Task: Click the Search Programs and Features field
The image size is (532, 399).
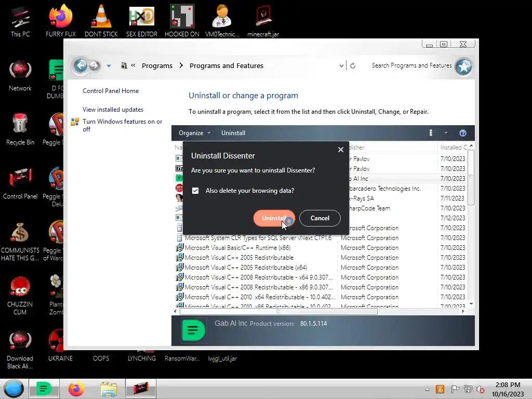Action: 411,65
